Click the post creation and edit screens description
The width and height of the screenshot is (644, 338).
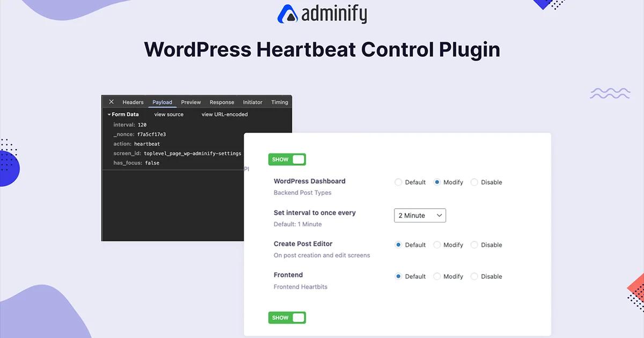coord(322,255)
